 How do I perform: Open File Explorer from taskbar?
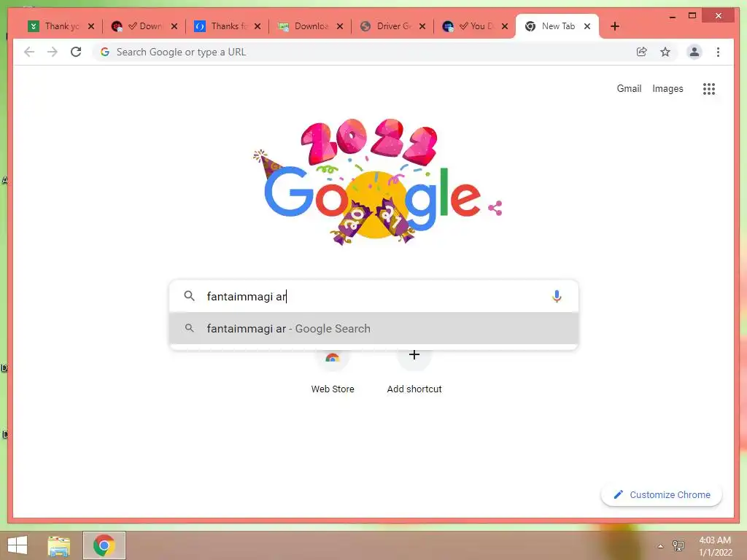[59, 545]
